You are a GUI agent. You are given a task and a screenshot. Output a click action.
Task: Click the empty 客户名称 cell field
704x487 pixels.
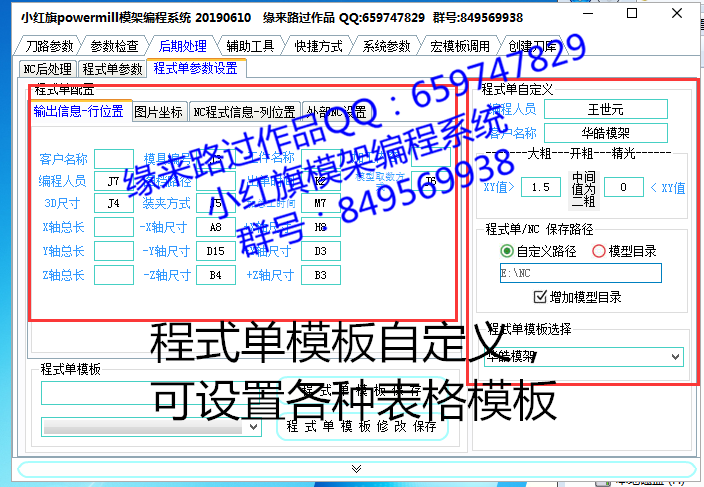coord(114,159)
